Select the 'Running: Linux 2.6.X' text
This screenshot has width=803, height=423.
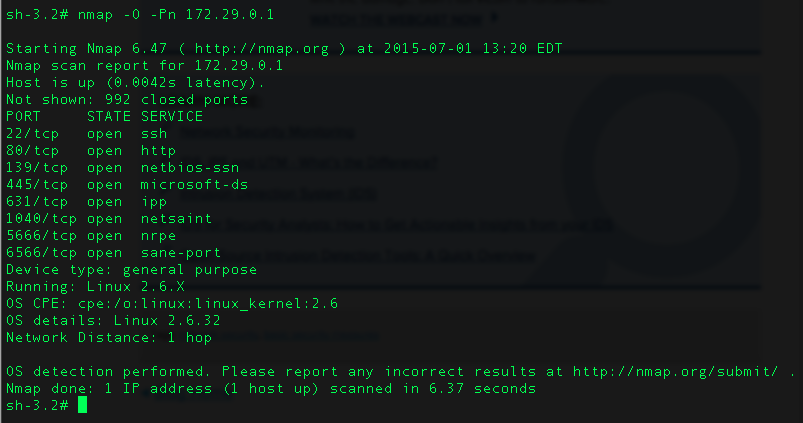pos(95,286)
